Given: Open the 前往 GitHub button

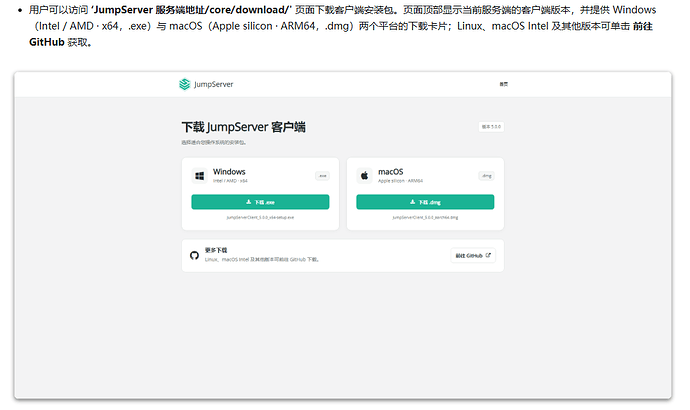Looking at the screenshot, I should tap(473, 256).
